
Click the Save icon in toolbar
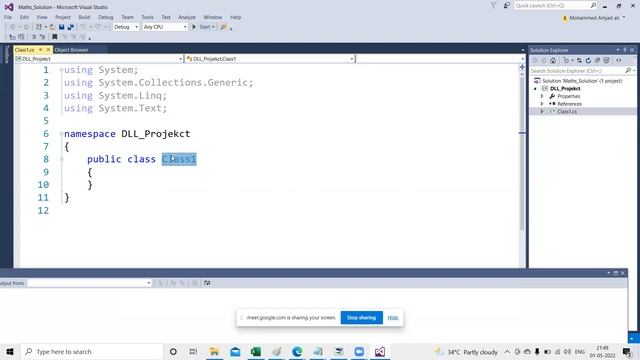pyautogui.click(x=61, y=27)
